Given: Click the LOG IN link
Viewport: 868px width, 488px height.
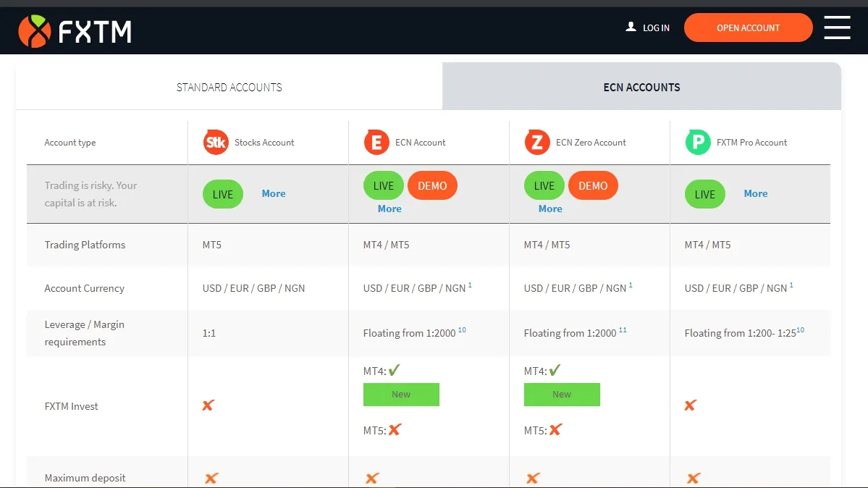Looking at the screenshot, I should point(656,28).
